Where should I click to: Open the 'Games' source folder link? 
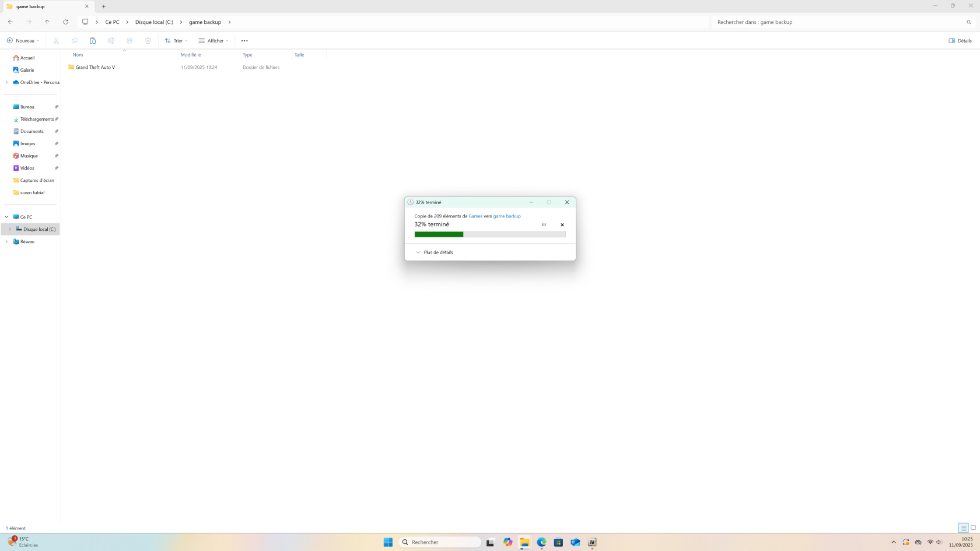(x=475, y=216)
